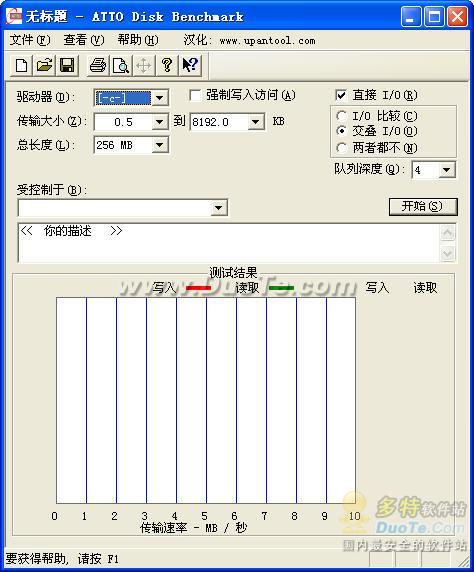Screen dimensions: 474x572
Task: Click the 传输速率 - MB / 秒 axis label
Action: (193, 527)
